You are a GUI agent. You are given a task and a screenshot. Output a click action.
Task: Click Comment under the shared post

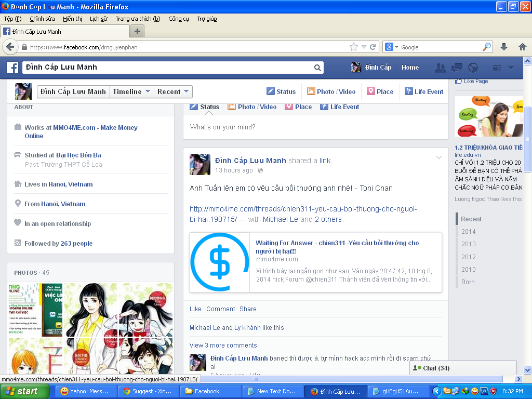(x=220, y=309)
